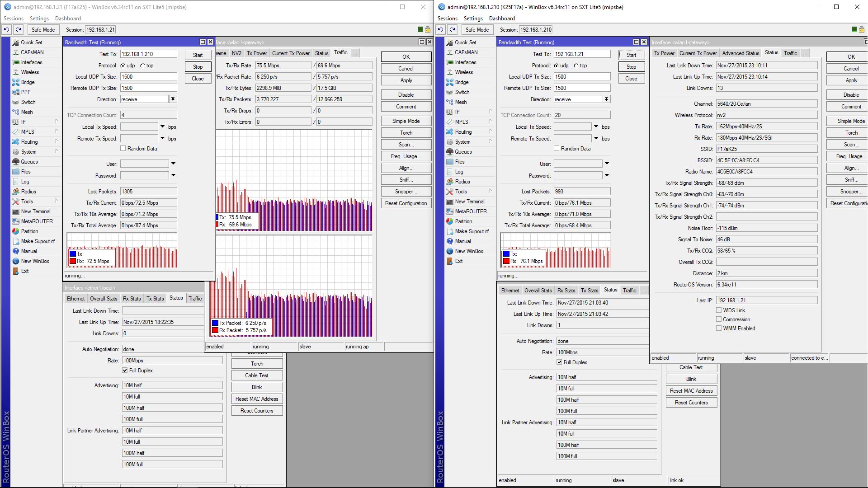Viewport: 868px width, 488px height.
Task: Show more tabs in right wlan1-gateway window
Action: coord(805,53)
